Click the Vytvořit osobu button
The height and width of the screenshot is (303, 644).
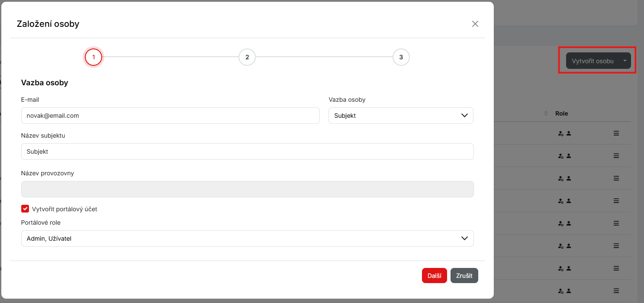(592, 61)
